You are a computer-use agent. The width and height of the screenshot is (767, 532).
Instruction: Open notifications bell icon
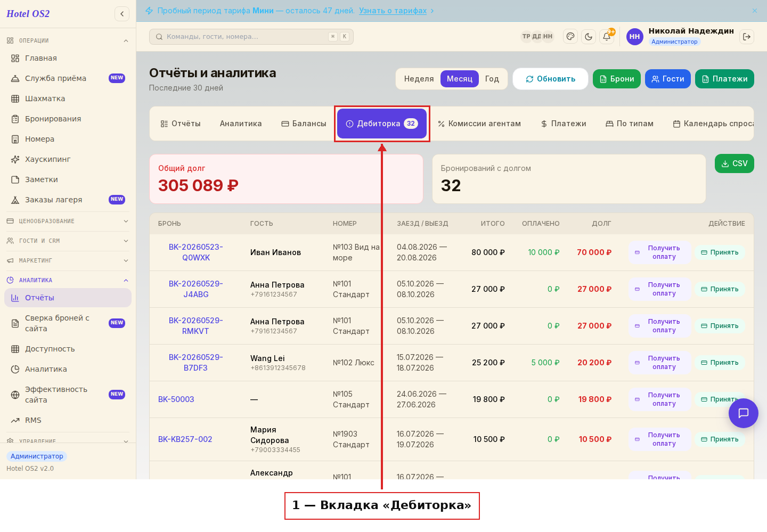pos(607,37)
